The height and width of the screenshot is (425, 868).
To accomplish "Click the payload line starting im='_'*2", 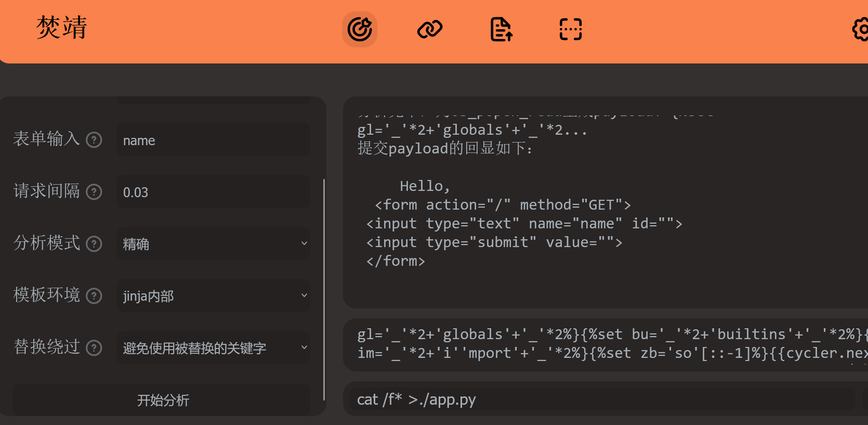I will [x=612, y=353].
